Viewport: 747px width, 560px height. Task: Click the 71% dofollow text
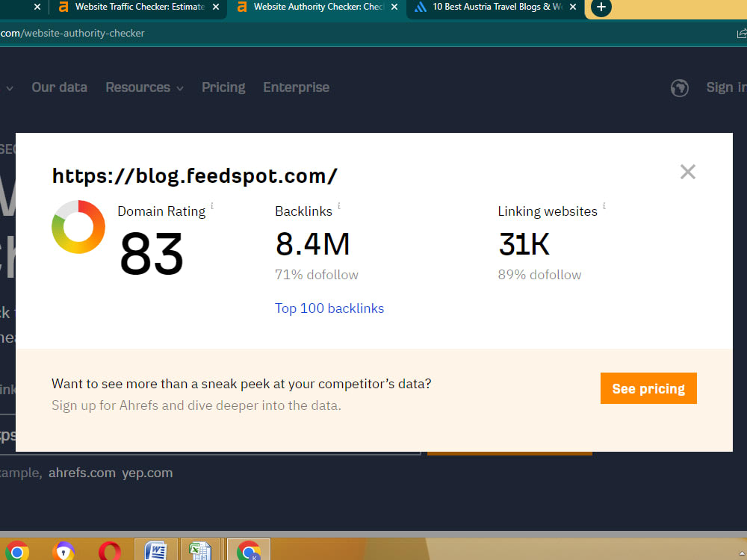[x=316, y=275]
